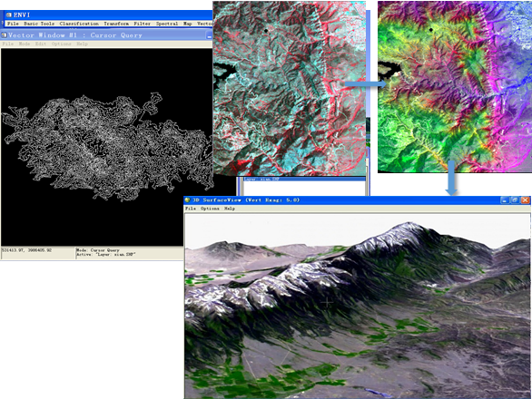Click the crosshair cursor in 3D terrain view
The width and height of the screenshot is (532, 399).
(327, 303)
